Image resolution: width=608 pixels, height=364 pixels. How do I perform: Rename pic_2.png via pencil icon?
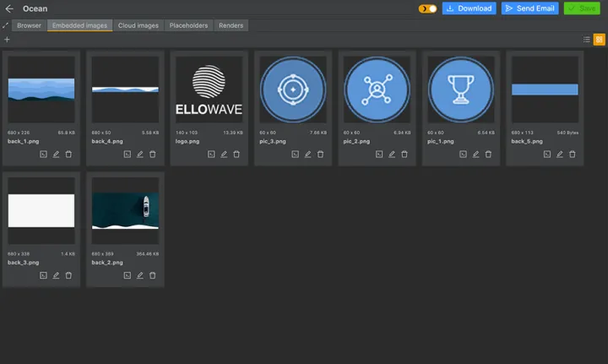[x=392, y=155]
